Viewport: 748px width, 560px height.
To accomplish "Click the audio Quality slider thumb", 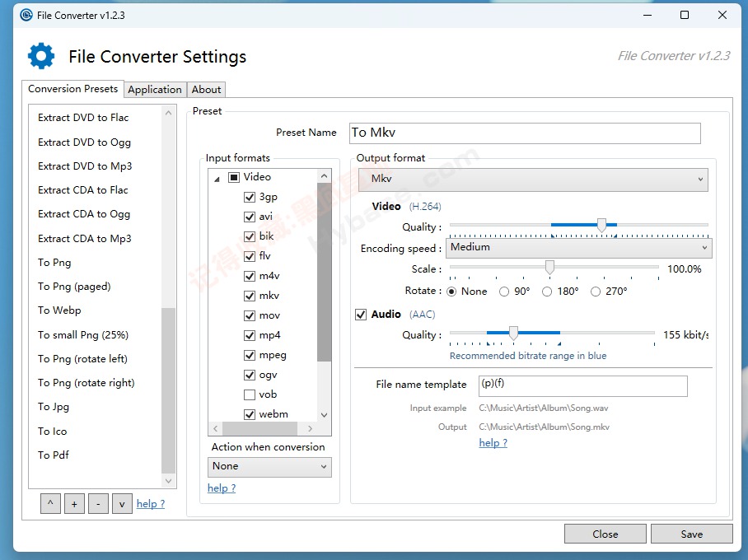I will [513, 333].
